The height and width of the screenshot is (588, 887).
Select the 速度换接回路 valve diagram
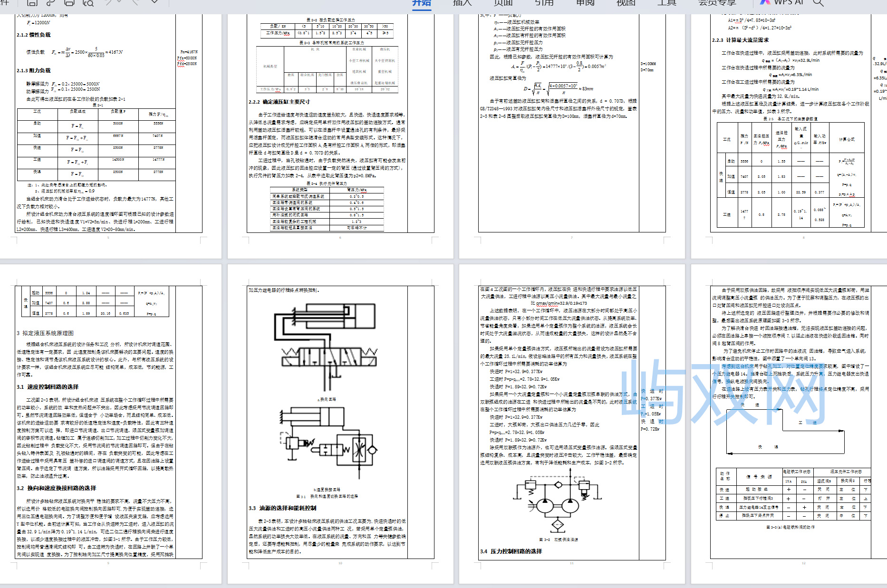point(329,443)
